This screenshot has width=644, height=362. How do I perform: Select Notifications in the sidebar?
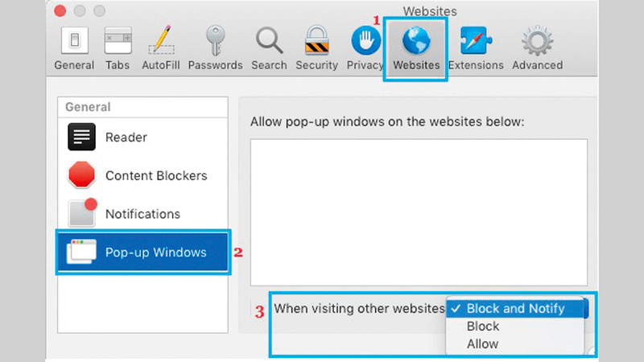click(142, 214)
